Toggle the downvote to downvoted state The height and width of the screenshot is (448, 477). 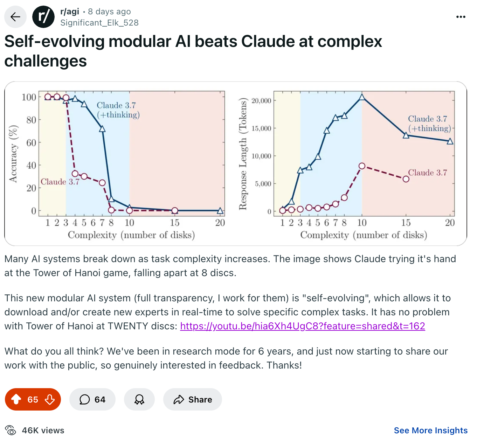pos(49,399)
